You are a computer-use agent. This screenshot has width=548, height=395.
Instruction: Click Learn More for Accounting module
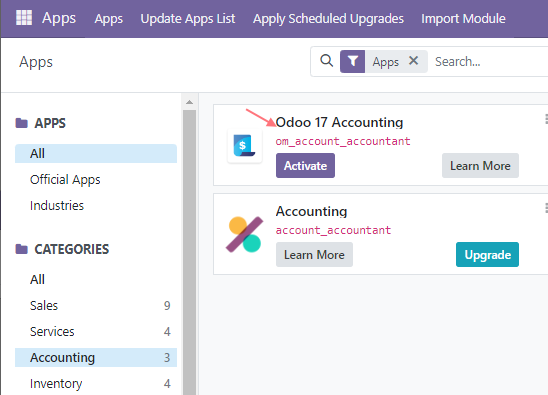(x=314, y=255)
